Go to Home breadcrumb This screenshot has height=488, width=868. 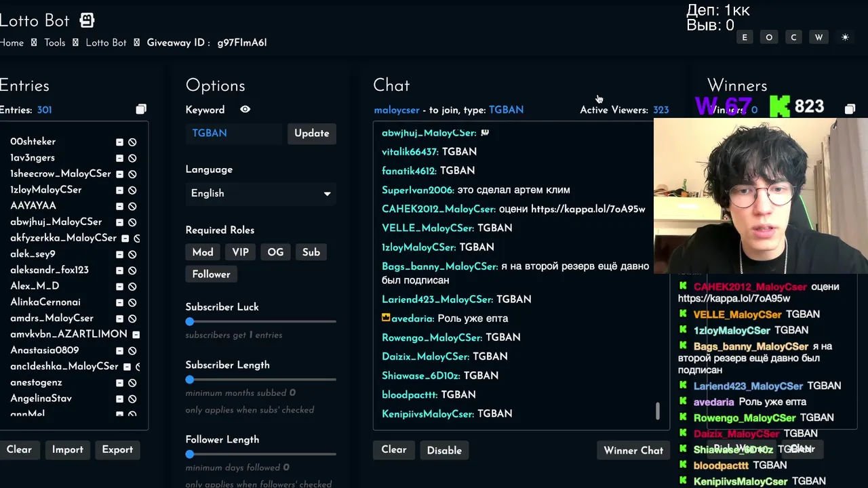click(12, 43)
